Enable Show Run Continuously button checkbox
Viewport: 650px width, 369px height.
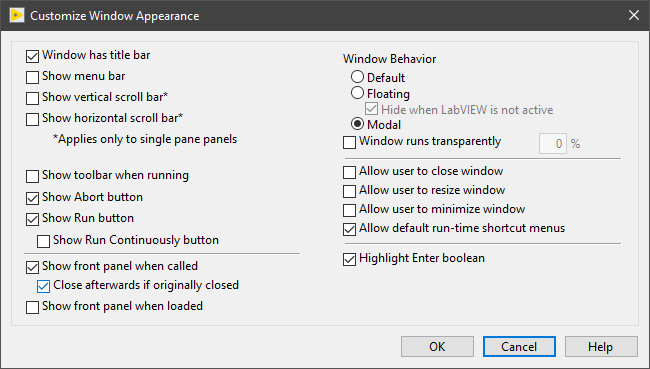coord(44,241)
